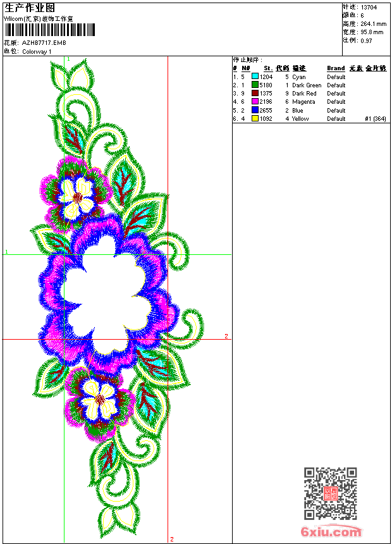392x544 pixels.
Task: Click stitch count 2655 in Blue row
Action: point(266,110)
